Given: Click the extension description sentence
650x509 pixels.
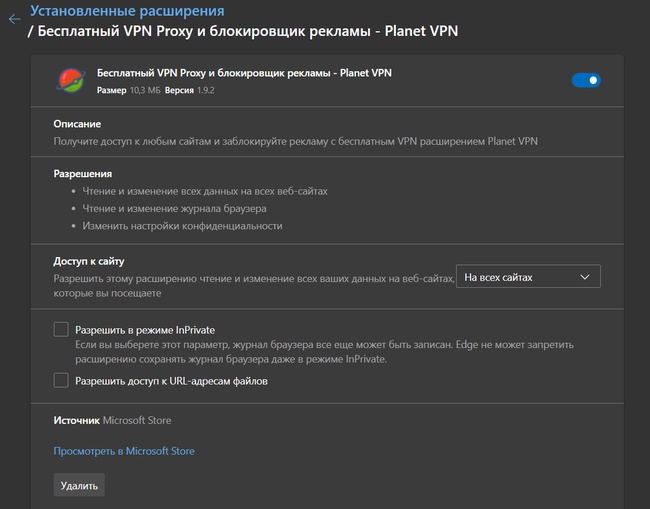Looking at the screenshot, I should click(296, 141).
